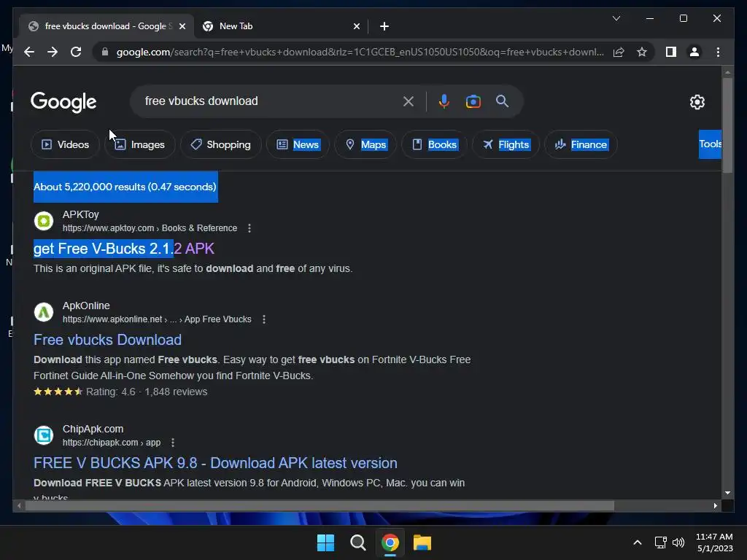This screenshot has width=747, height=560.
Task: Open FREE V BUCKS APK 9.8 link
Action: [215, 463]
